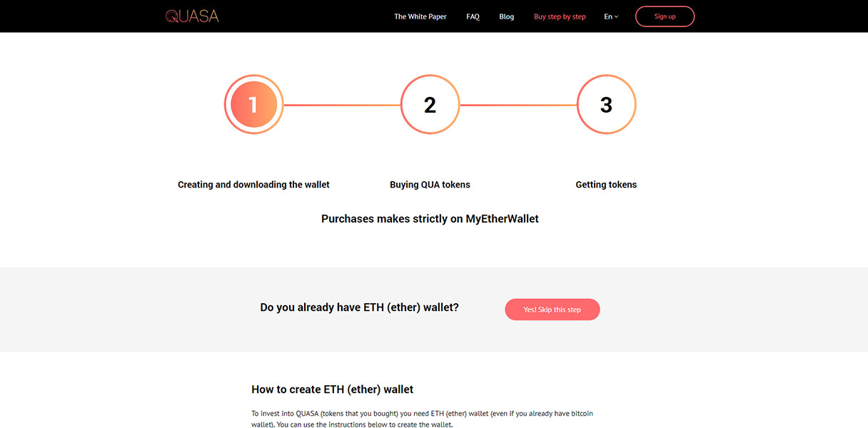Click Yes! Skip this step button
The width and height of the screenshot is (868, 428).
(x=552, y=310)
